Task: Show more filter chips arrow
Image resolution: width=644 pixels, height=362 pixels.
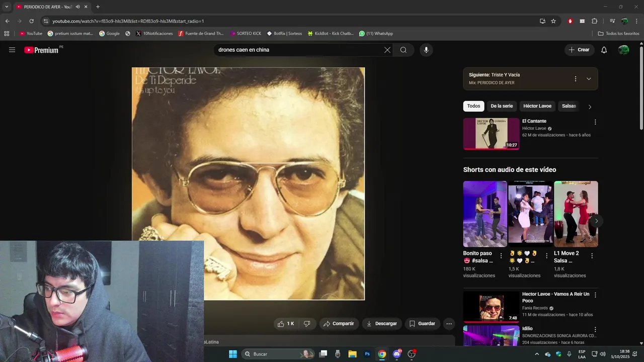Action: [x=590, y=107]
